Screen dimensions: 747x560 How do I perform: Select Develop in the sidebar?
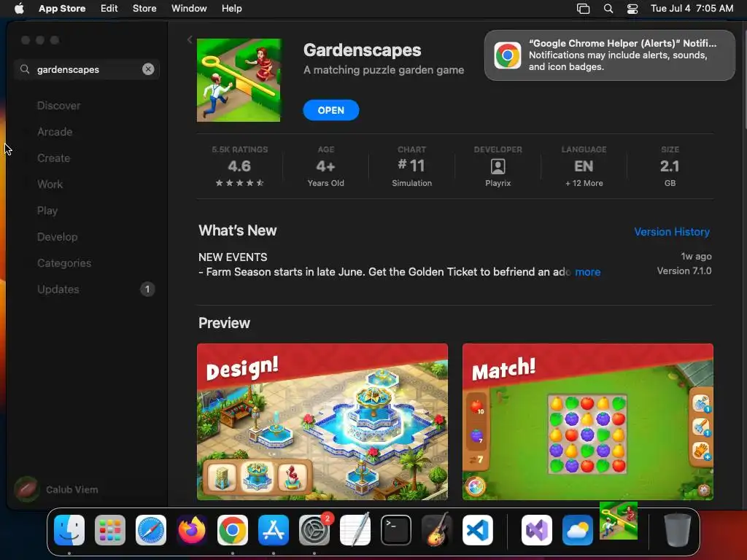(57, 237)
